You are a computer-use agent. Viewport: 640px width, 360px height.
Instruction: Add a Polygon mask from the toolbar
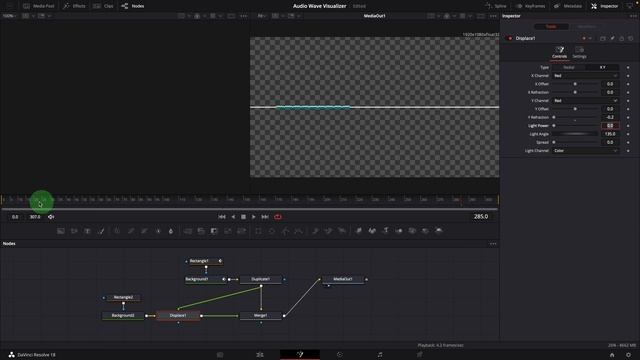pyautogui.click(x=285, y=231)
